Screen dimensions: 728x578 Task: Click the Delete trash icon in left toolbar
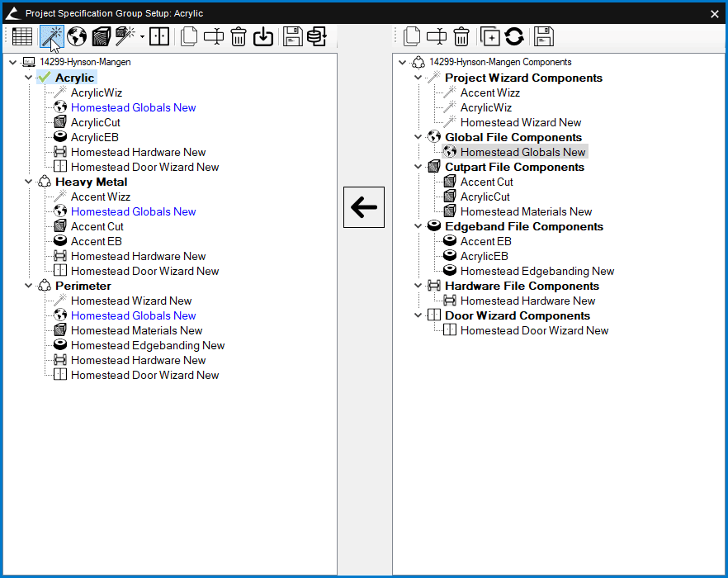[x=239, y=36]
